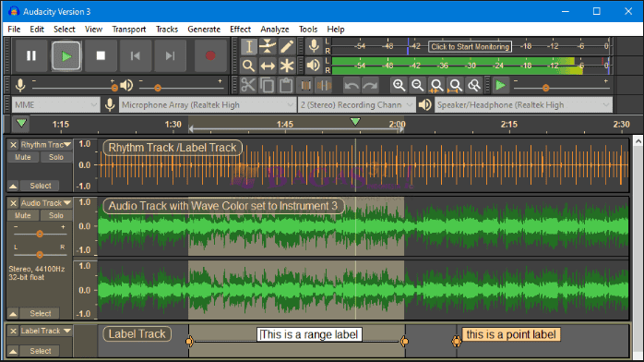
Task: Select the Zoom (magnifier) tool
Action: point(248,66)
